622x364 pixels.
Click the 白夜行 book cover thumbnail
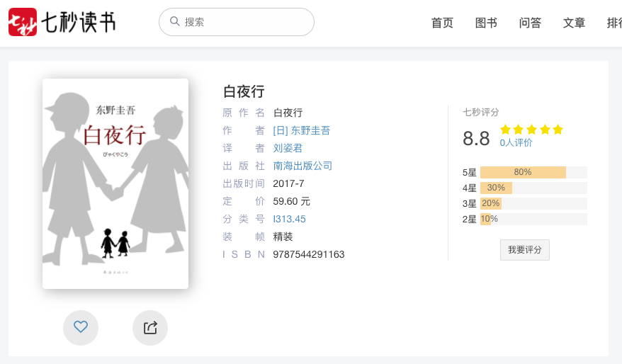coord(115,183)
